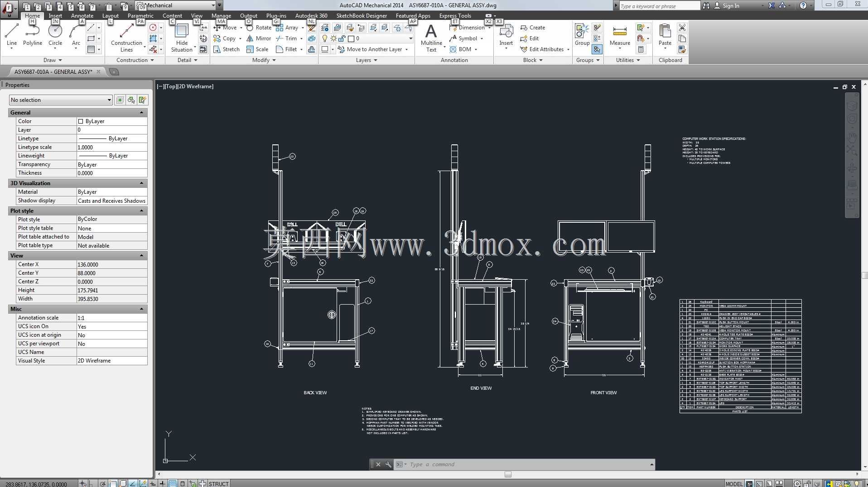Click the Group objects icon
The width and height of the screenshot is (868, 487).
pyautogui.click(x=582, y=34)
